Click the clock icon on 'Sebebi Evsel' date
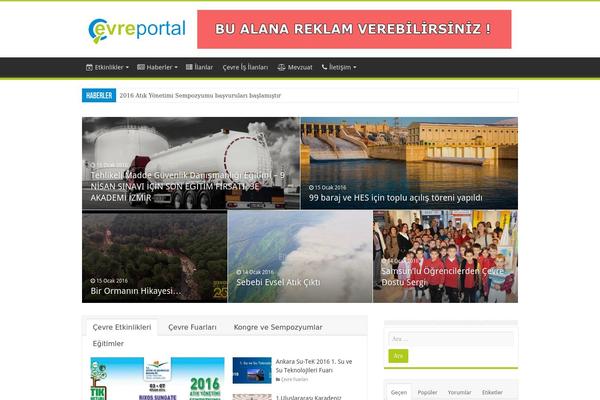 (x=239, y=272)
